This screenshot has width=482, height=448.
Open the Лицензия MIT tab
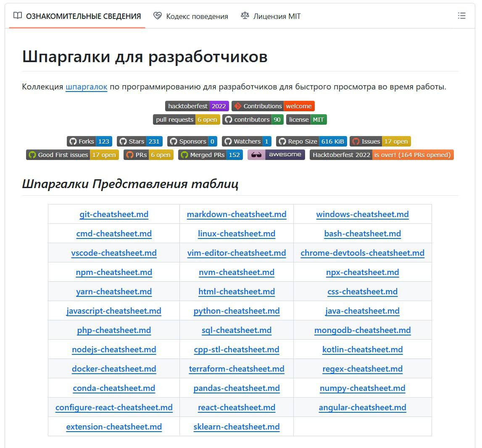[271, 16]
